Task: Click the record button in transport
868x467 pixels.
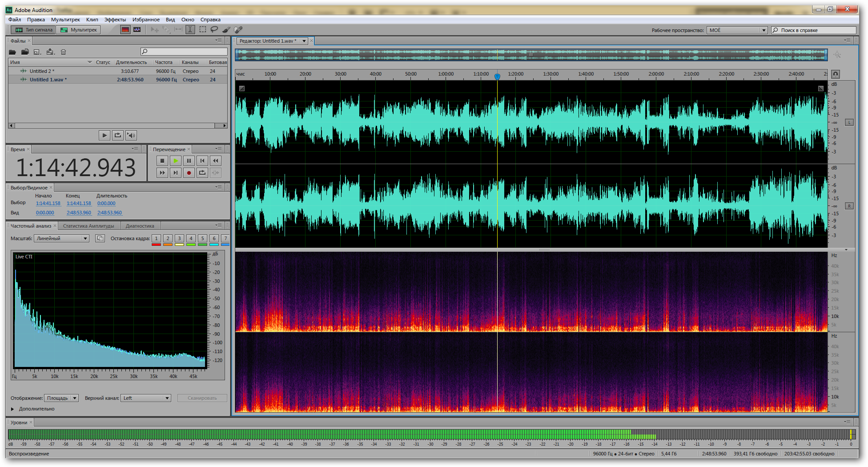Action: (x=189, y=173)
